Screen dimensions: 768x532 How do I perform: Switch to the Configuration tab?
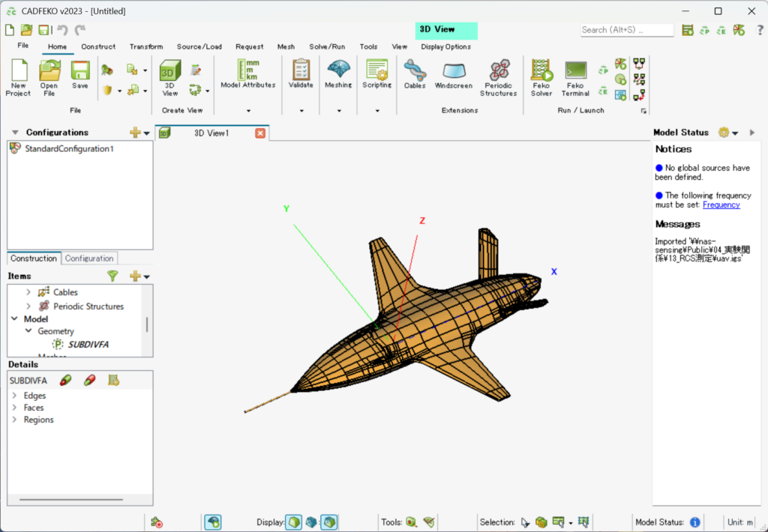tap(89, 259)
